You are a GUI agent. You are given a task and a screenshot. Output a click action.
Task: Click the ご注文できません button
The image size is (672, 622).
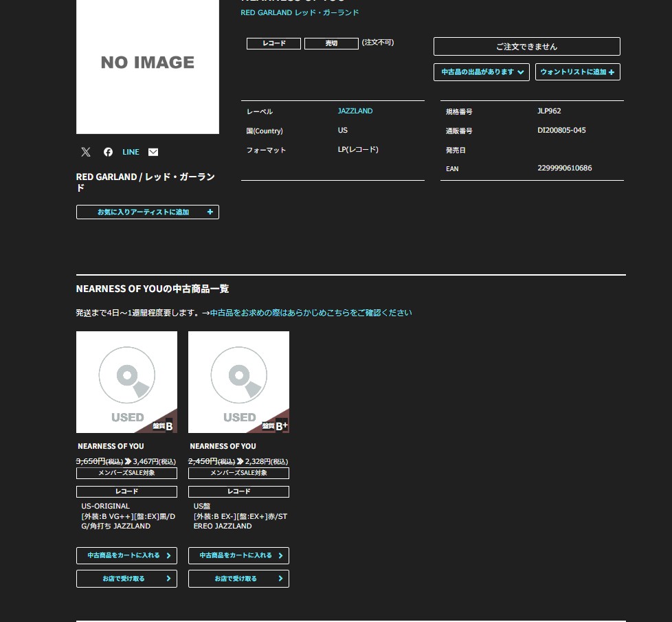tap(526, 47)
